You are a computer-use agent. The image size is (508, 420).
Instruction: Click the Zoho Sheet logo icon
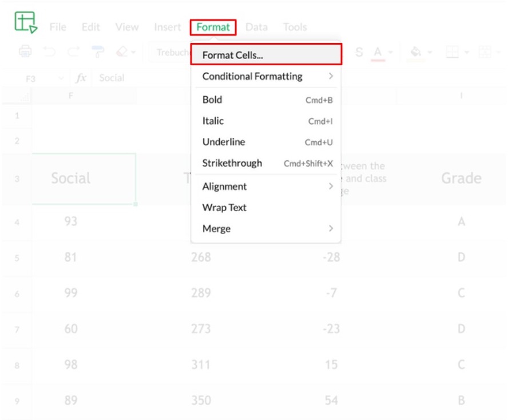(25, 22)
